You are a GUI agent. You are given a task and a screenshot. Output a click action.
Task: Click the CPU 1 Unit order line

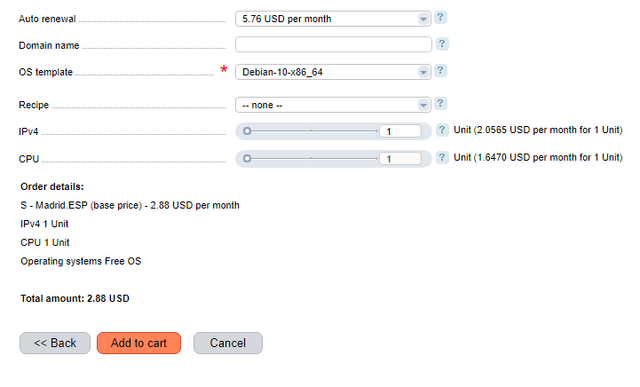(45, 242)
